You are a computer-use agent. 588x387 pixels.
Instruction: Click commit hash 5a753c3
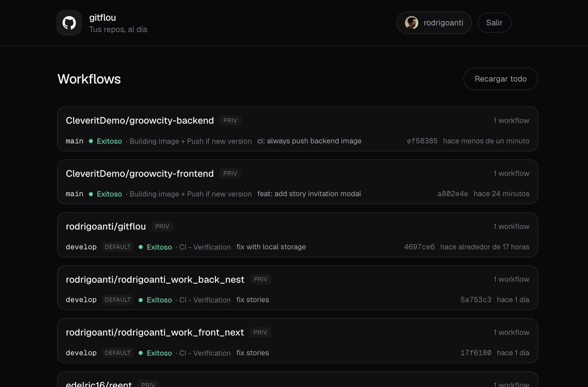coord(476,300)
